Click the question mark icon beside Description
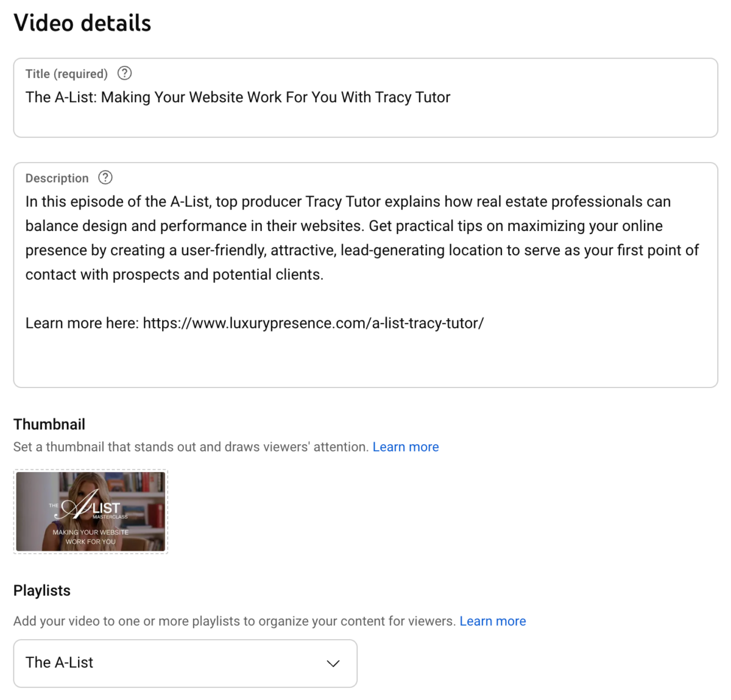Viewport: 731px width, 700px height. coord(105,177)
